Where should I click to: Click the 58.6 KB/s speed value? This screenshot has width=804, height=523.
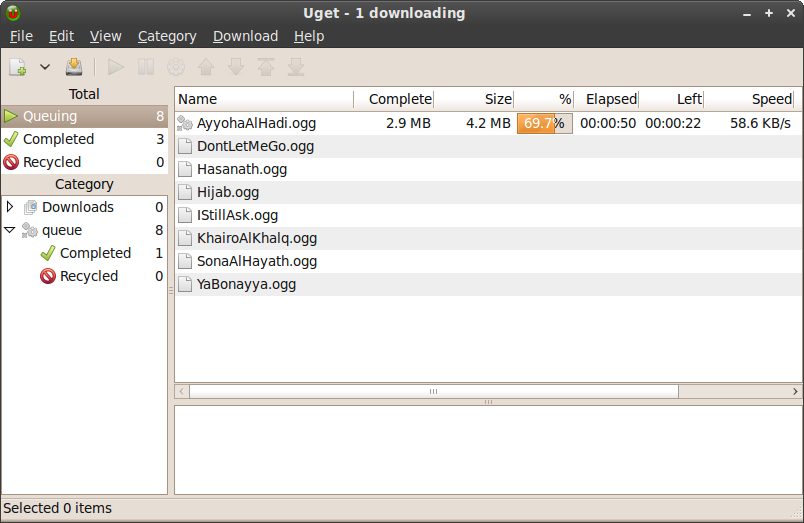[x=760, y=124]
